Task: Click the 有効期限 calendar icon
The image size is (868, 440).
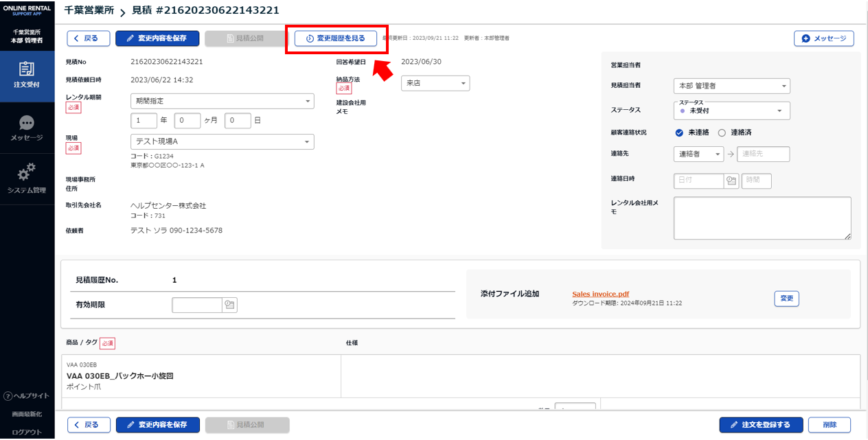Action: (x=229, y=305)
